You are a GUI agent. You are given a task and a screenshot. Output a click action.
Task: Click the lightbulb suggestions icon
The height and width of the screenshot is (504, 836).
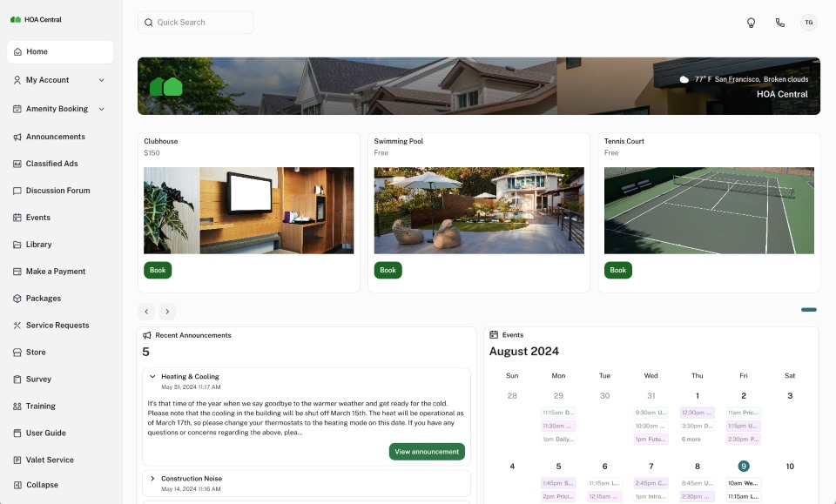pyautogui.click(x=751, y=23)
